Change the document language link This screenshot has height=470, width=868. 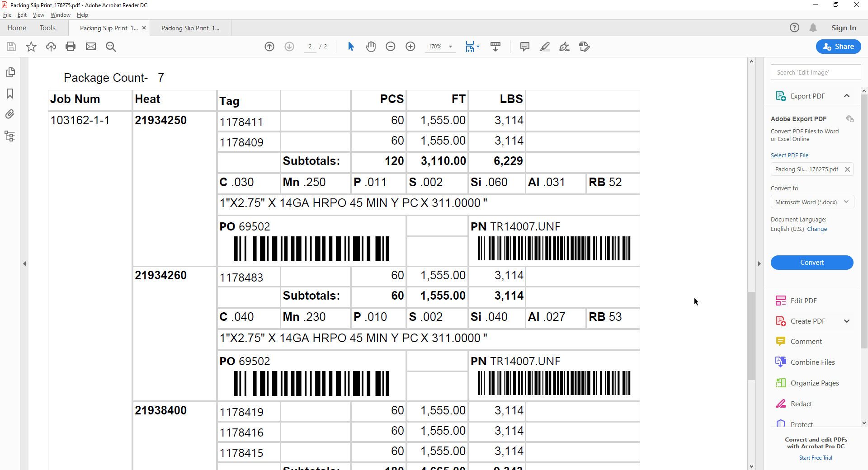817,229
